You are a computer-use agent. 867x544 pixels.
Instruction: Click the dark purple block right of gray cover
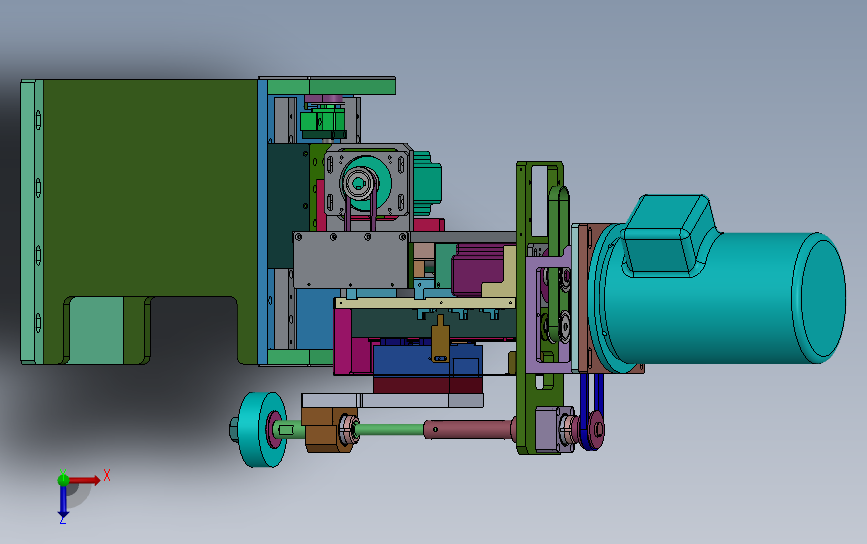[477, 270]
